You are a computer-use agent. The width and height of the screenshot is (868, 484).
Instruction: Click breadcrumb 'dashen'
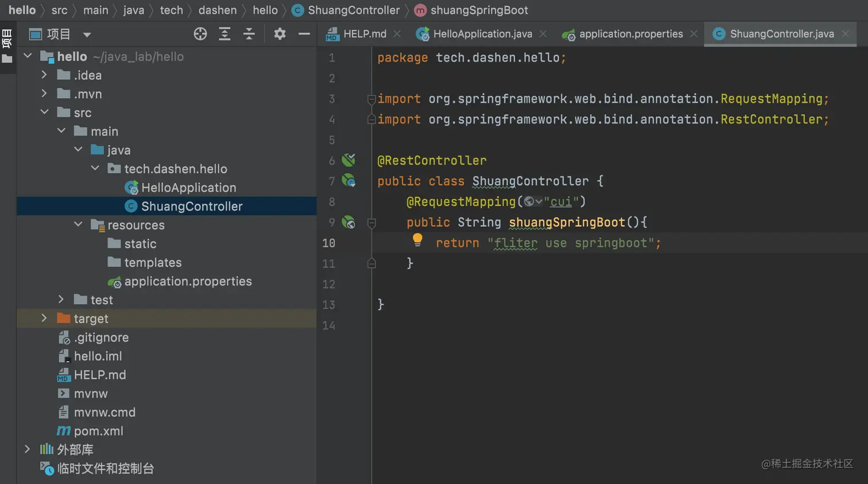click(x=217, y=10)
